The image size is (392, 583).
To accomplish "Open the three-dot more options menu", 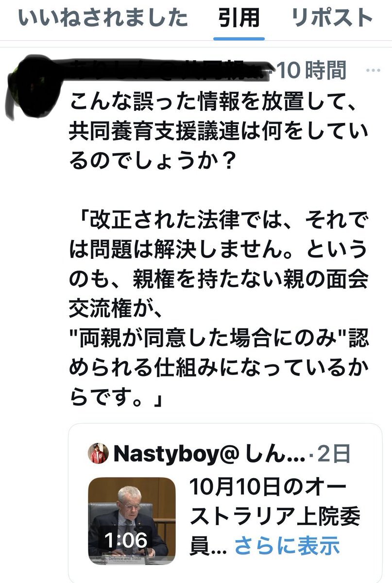I will click(x=373, y=71).
